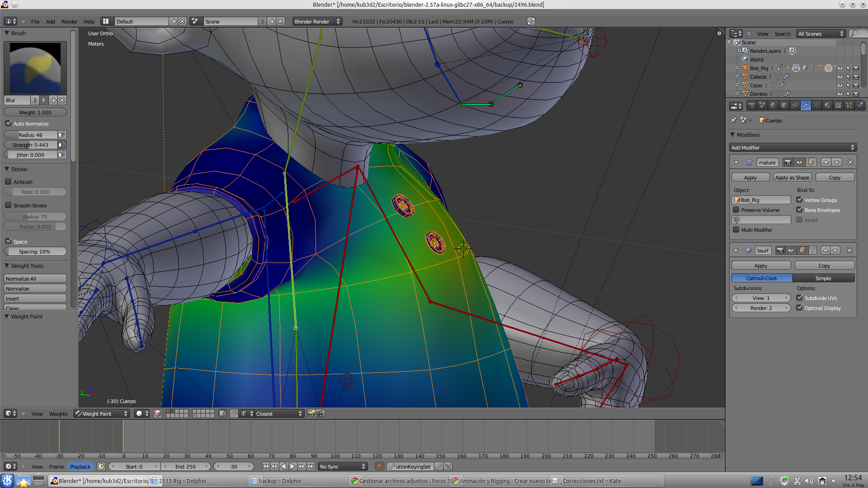Toggle viewport visibility of Cabeza object
This screenshot has height=488, width=868.
(840, 77)
